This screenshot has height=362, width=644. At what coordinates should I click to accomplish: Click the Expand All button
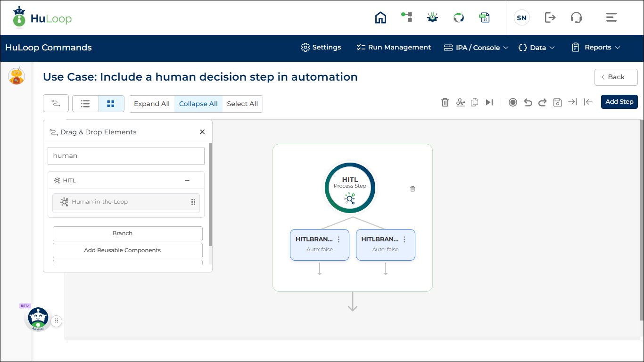(152, 104)
